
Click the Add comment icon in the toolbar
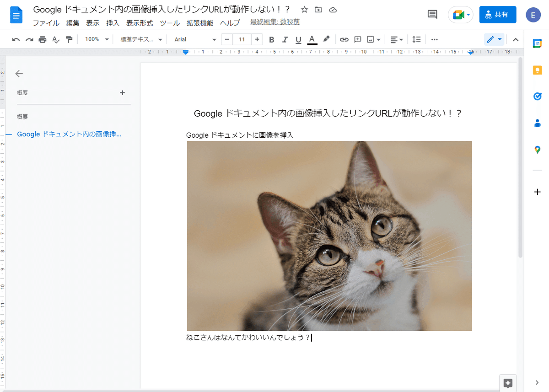pos(358,39)
